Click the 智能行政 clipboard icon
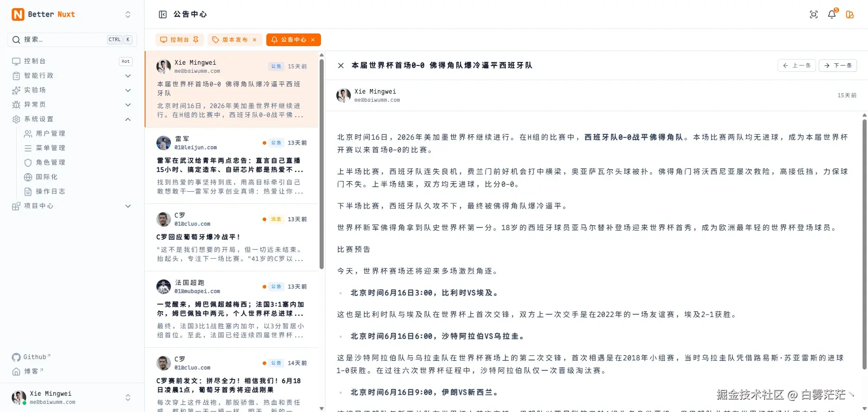The height and width of the screenshot is (412, 868). (x=16, y=76)
